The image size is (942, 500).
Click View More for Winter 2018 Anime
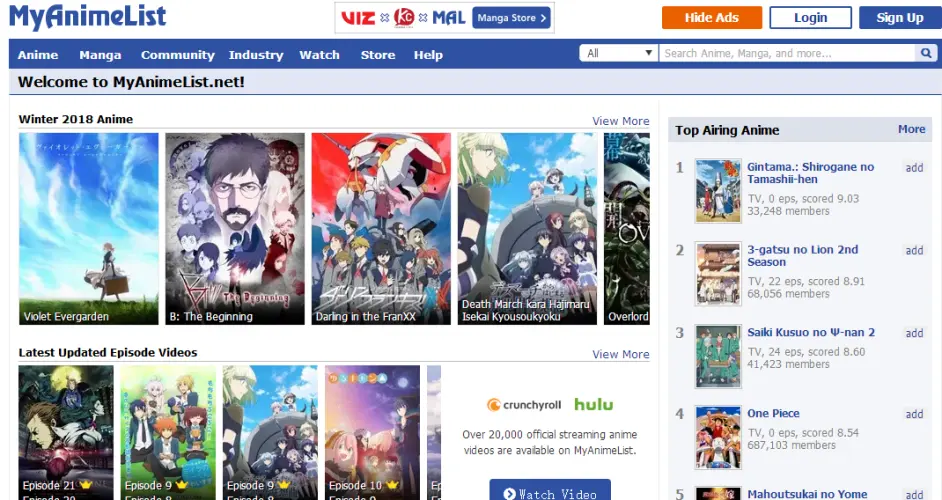621,121
